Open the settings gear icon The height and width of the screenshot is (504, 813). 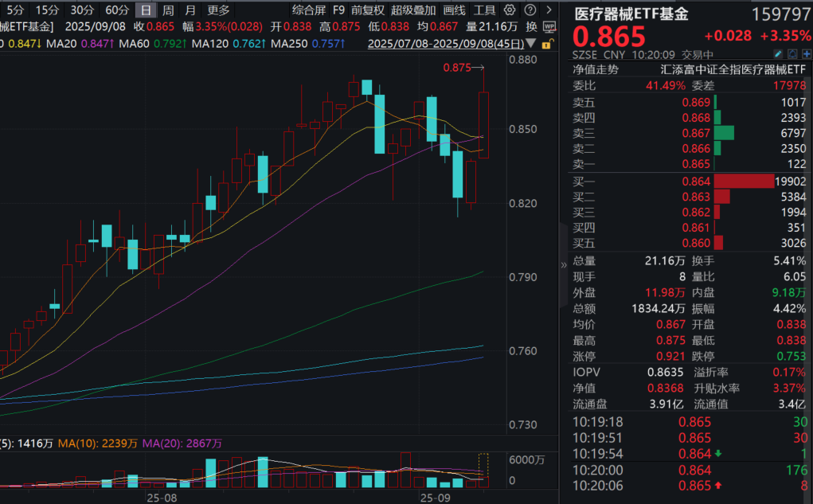coord(508,10)
